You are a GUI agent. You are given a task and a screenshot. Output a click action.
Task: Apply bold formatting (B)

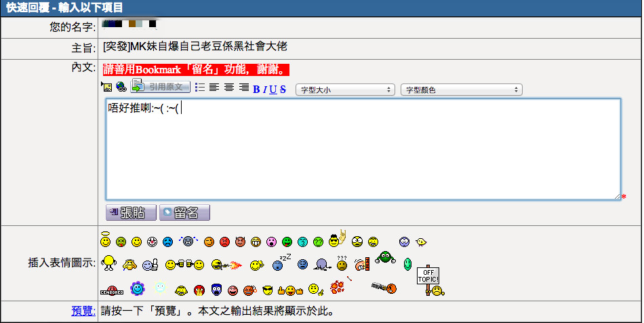tap(256, 89)
